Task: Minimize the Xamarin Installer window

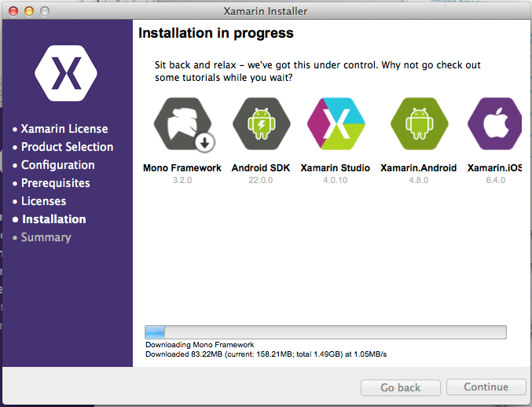Action: click(29, 11)
